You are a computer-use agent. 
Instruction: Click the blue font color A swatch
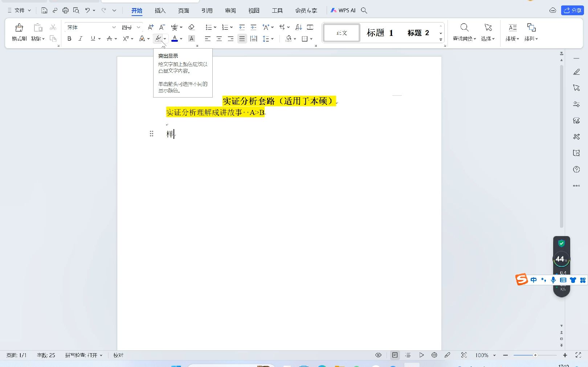[x=175, y=38]
